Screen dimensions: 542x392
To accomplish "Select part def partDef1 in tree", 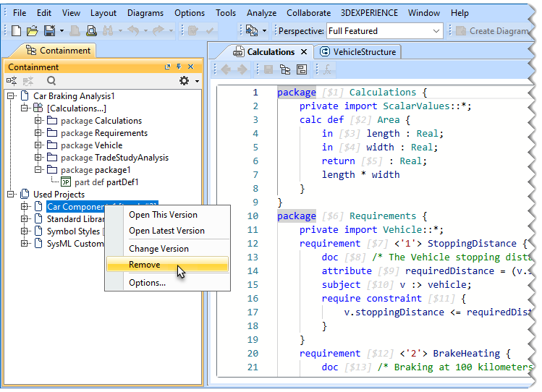I will coord(106,182).
